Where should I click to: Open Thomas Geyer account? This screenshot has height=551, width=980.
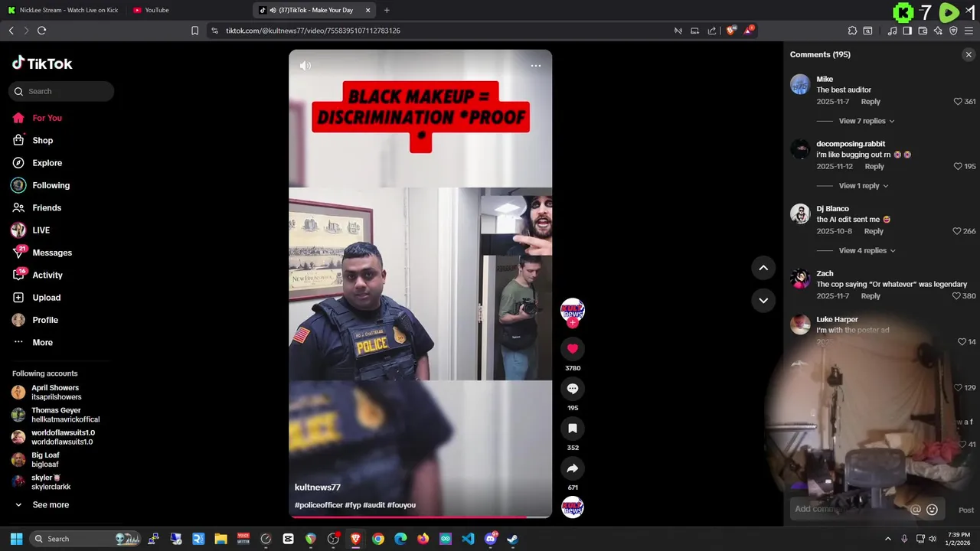(x=55, y=415)
